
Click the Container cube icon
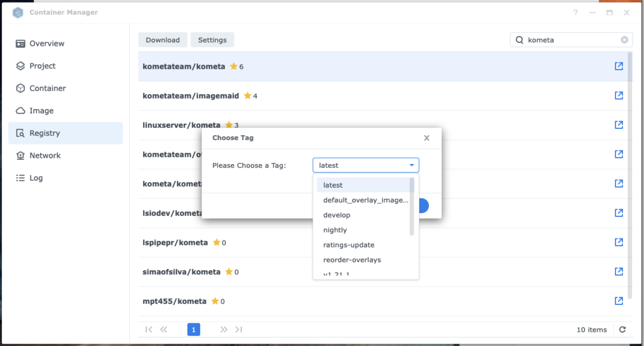[20, 88]
